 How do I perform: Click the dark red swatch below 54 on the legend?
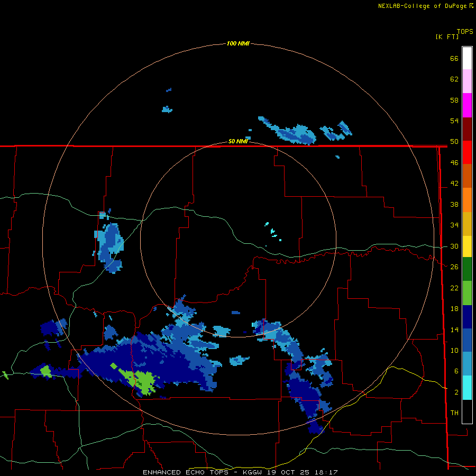click(467, 130)
